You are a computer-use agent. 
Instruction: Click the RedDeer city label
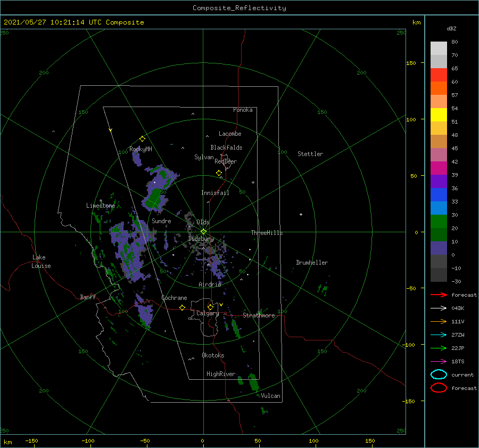pos(226,161)
